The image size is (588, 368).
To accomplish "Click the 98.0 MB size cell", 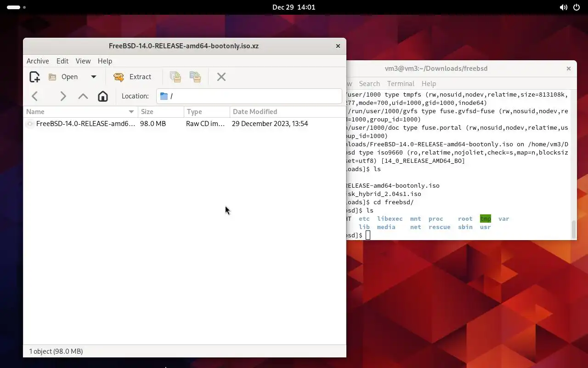I will pos(153,124).
